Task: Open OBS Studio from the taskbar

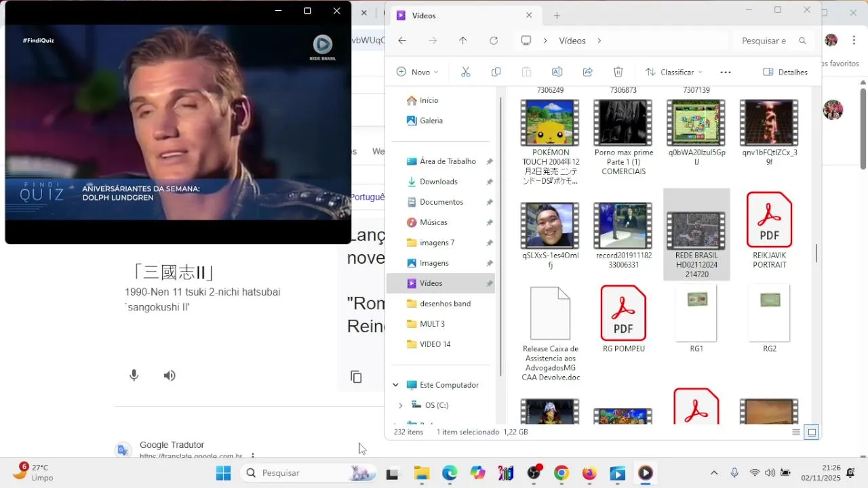Action: tap(534, 473)
